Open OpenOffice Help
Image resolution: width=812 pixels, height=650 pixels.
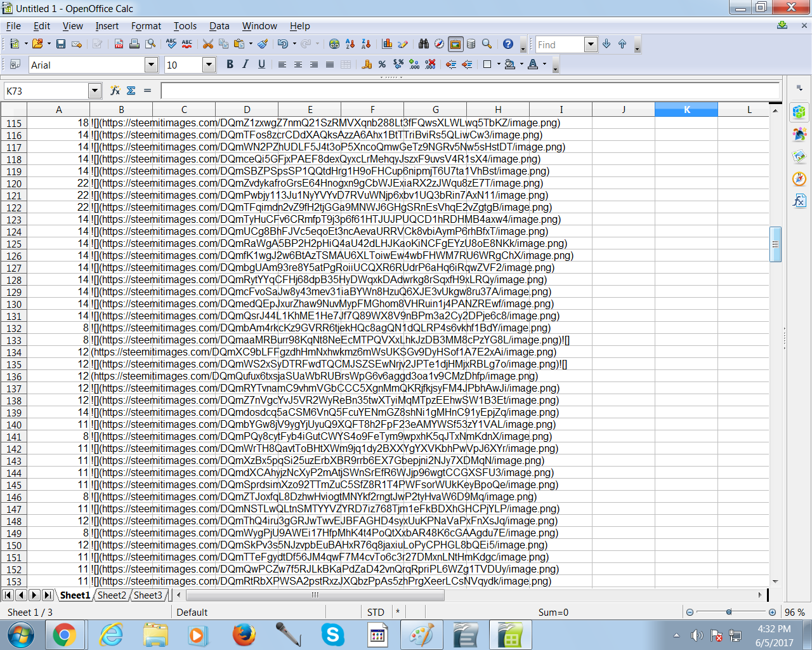click(x=508, y=44)
